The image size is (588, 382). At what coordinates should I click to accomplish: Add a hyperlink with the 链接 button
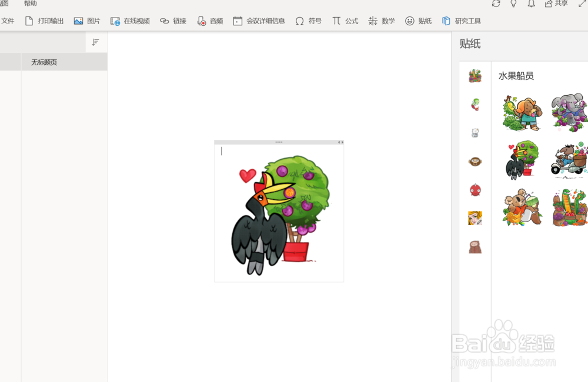[x=173, y=21]
